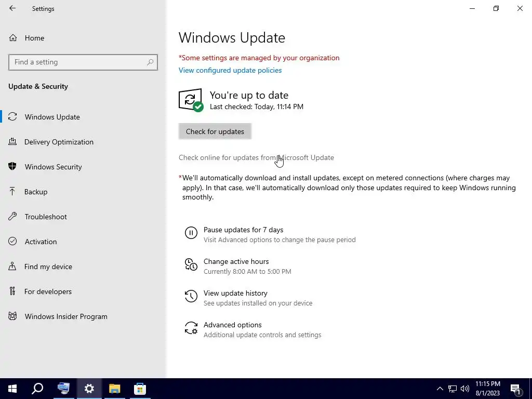Open the Windows Security shield icon

tap(12, 166)
